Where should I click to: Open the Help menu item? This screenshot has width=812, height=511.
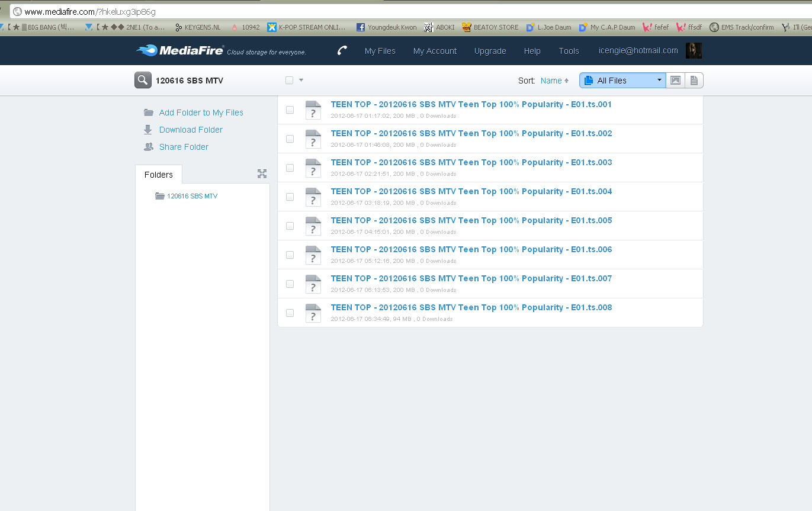coord(532,51)
